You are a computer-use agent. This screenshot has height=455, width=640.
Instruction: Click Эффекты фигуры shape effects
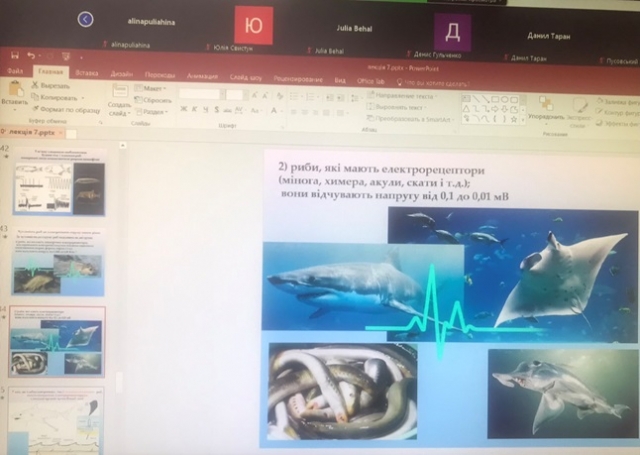click(618, 123)
